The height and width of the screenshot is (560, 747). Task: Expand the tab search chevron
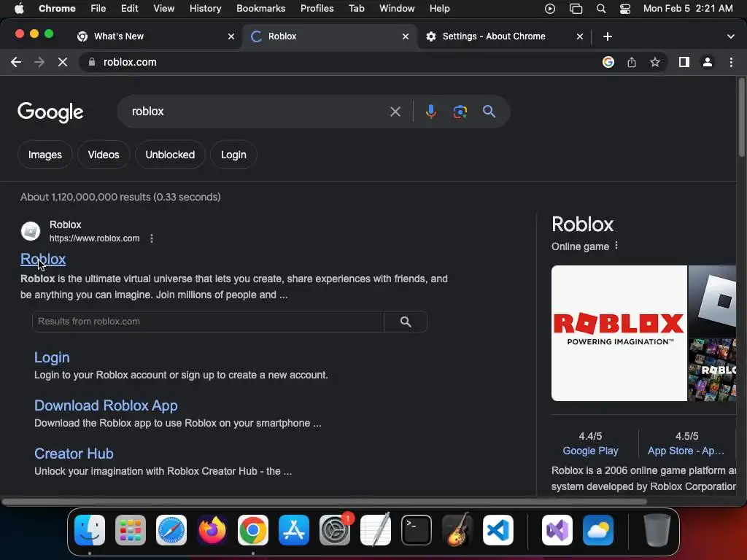coord(730,36)
